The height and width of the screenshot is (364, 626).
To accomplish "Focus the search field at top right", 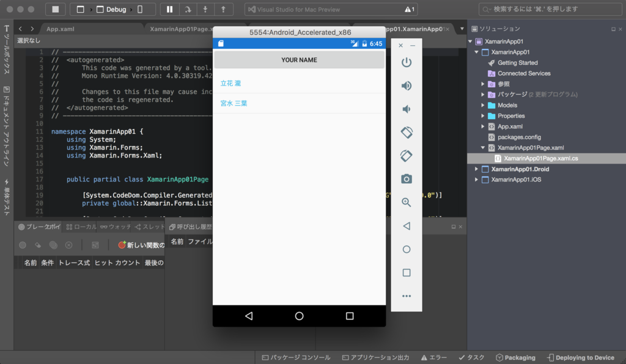I will pos(550,9).
